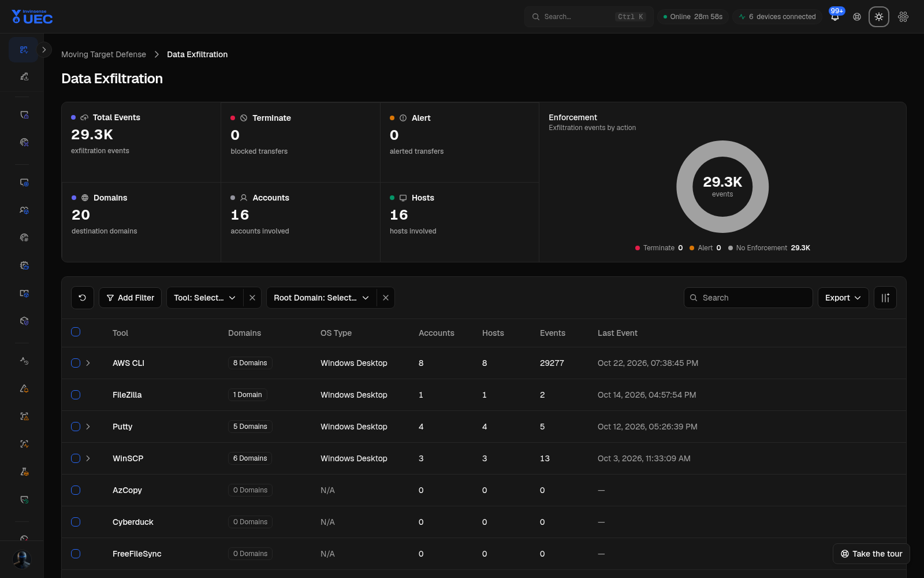Open the Tool filter dropdown
924x578 pixels.
click(x=205, y=298)
